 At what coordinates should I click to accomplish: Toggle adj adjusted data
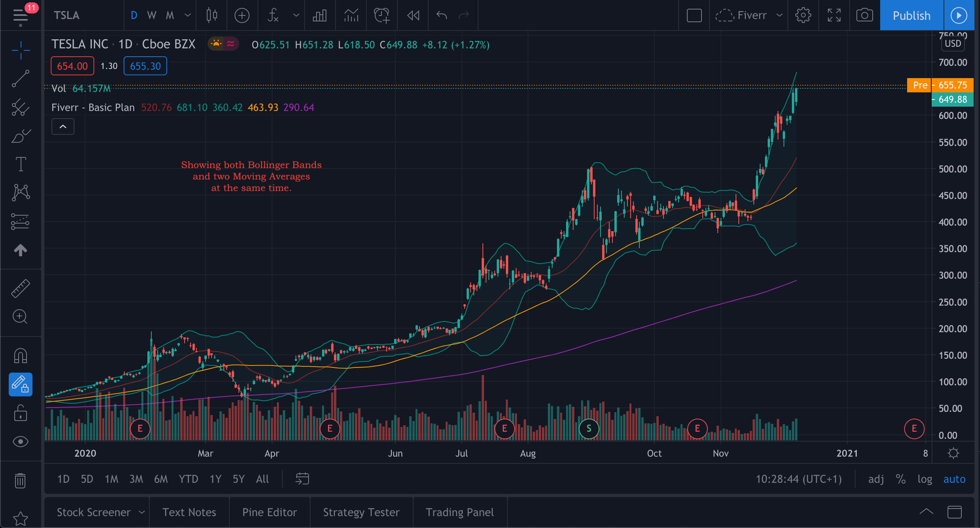pos(876,479)
